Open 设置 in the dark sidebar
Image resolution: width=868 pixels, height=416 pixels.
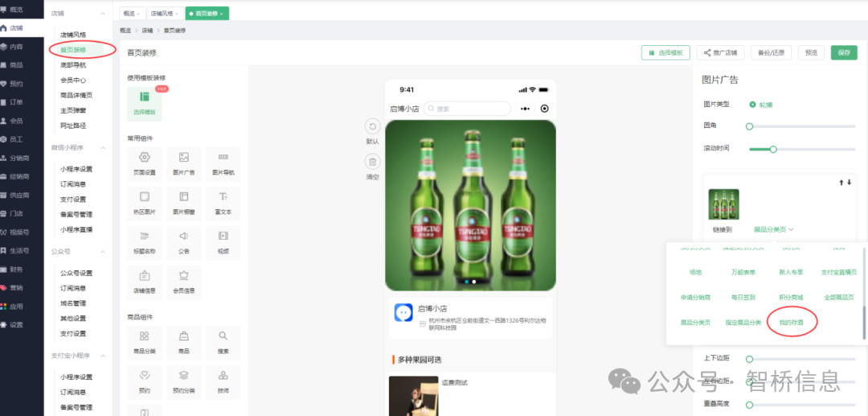pyautogui.click(x=15, y=324)
